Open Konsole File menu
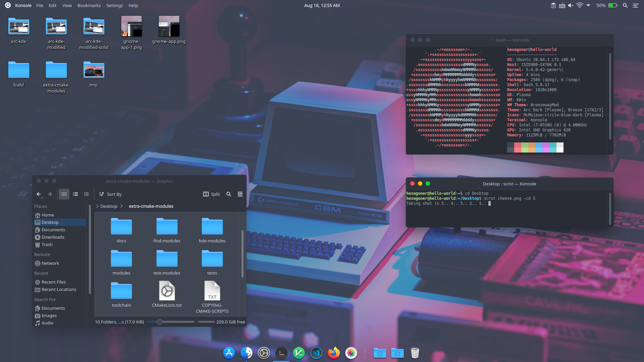 [40, 5]
